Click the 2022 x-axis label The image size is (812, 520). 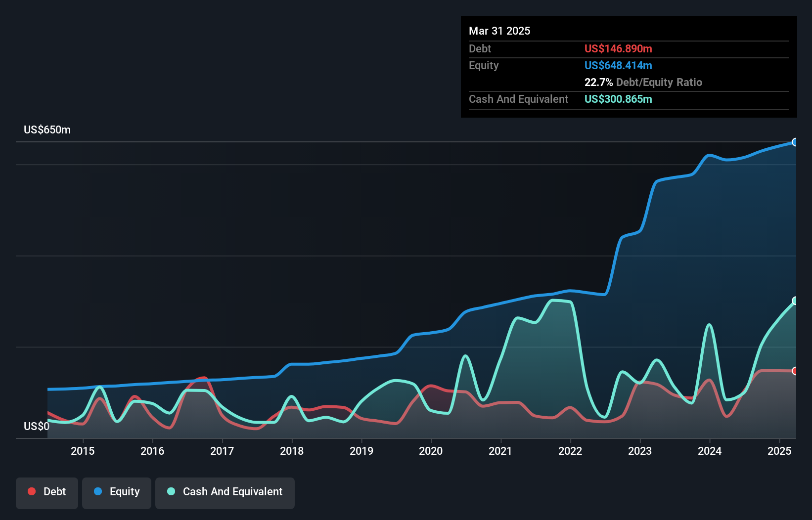point(570,451)
